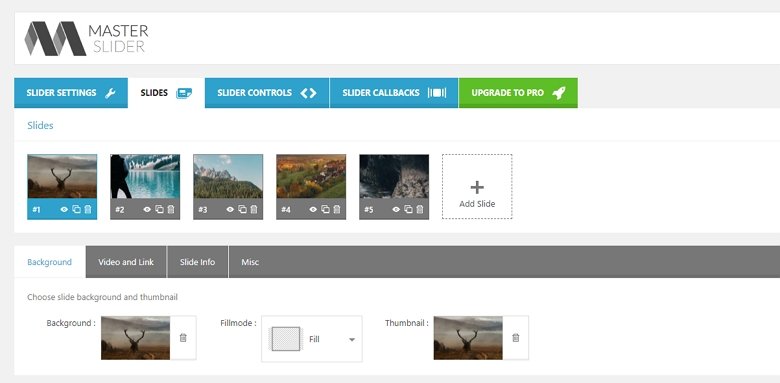Remove the Thumbnail image via trash icon
780x383 pixels.
[516, 338]
